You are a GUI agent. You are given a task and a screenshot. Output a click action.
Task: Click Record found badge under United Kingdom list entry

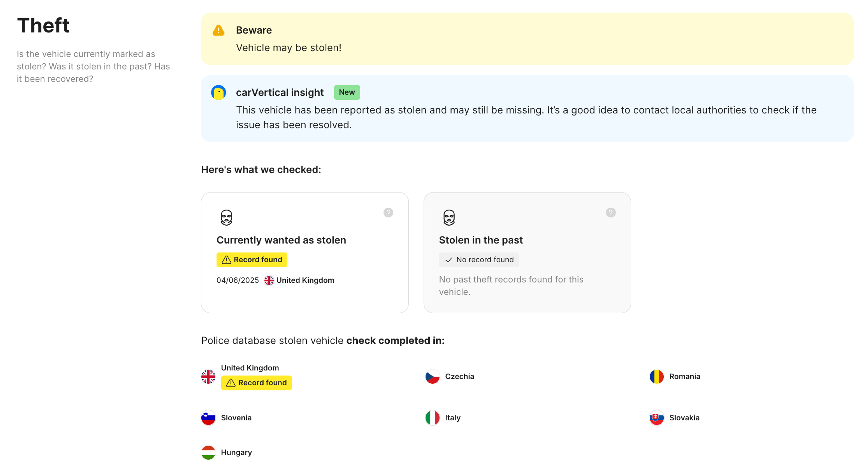256,383
